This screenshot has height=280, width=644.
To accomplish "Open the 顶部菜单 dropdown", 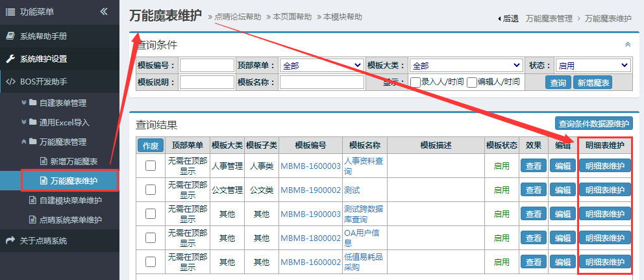I will pos(321,66).
